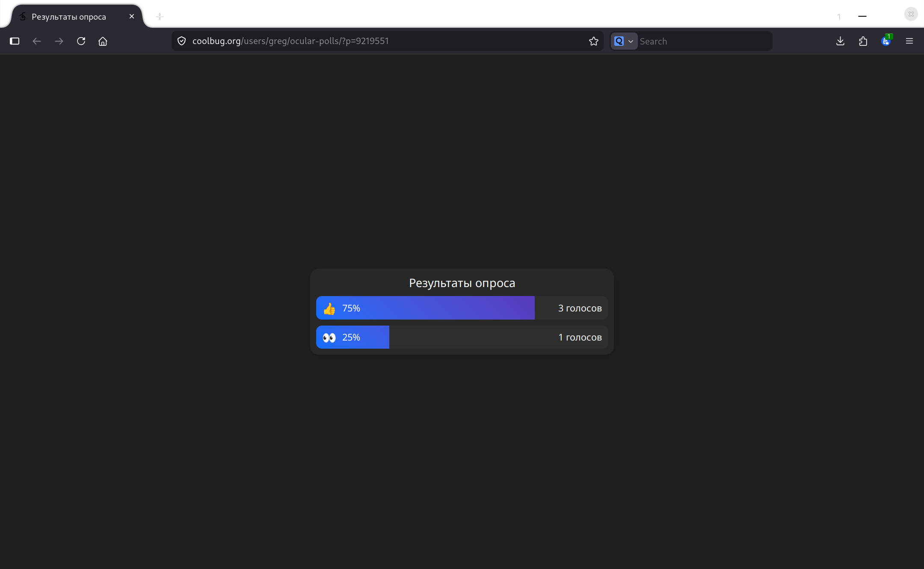924x569 pixels.
Task: Click the 25% result bar
Action: tap(352, 337)
